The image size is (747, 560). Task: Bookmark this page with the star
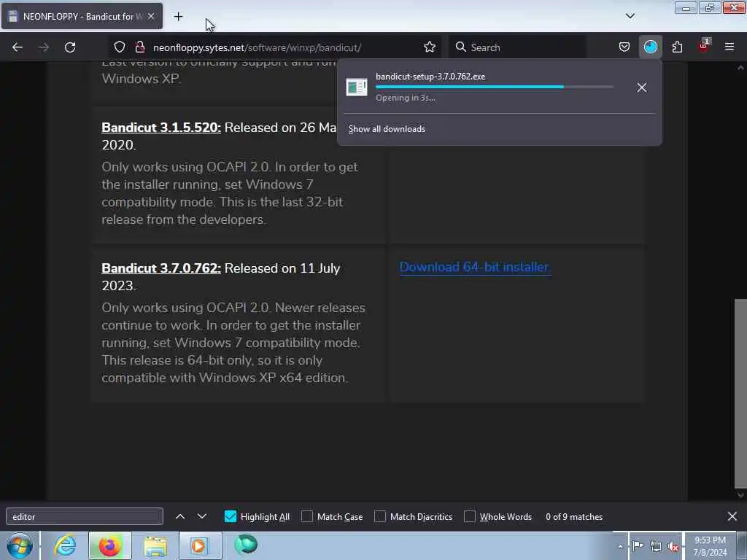click(429, 47)
